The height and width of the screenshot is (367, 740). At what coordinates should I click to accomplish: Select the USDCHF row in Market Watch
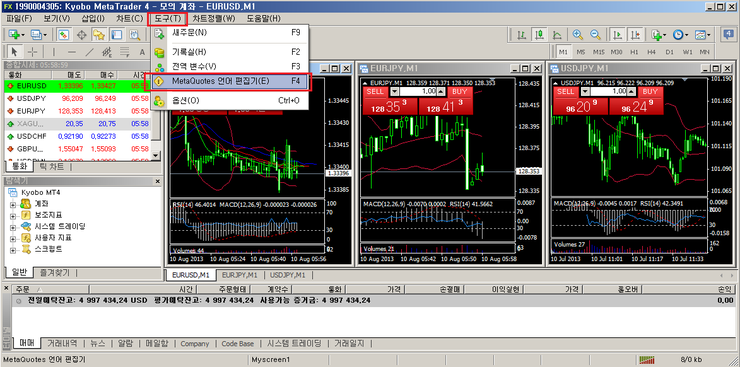77,136
